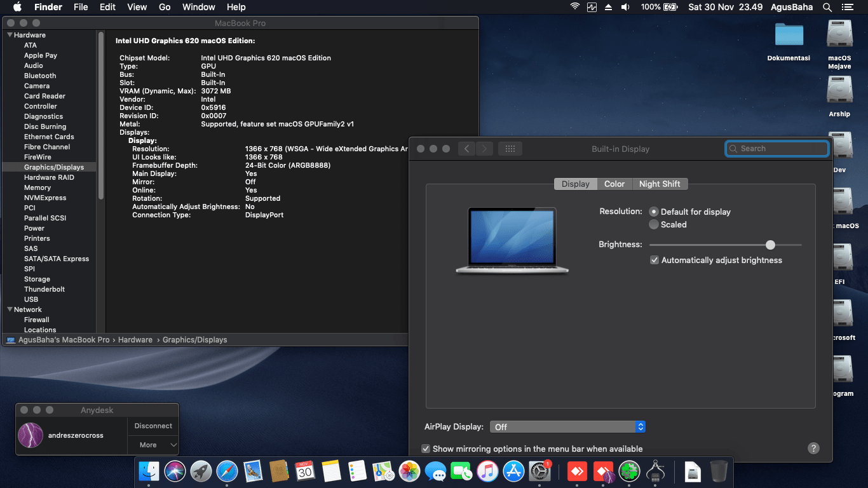
Task: Open the Help menu
Action: [x=236, y=7]
